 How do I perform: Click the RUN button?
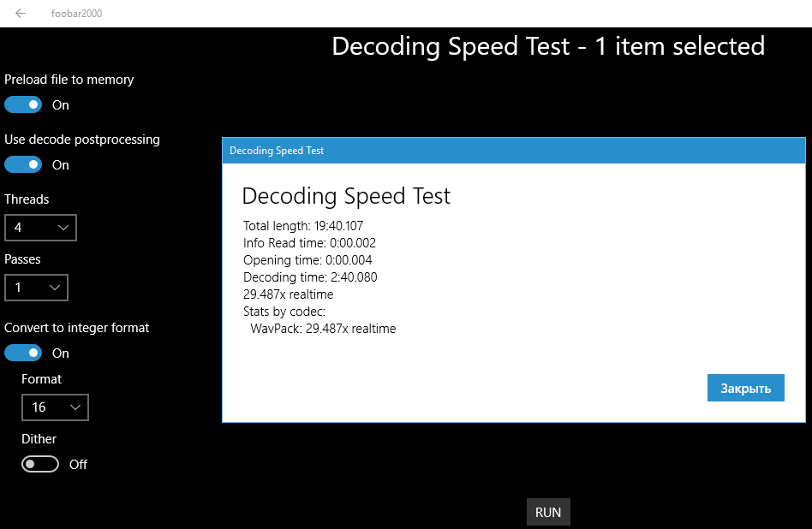tap(548, 513)
